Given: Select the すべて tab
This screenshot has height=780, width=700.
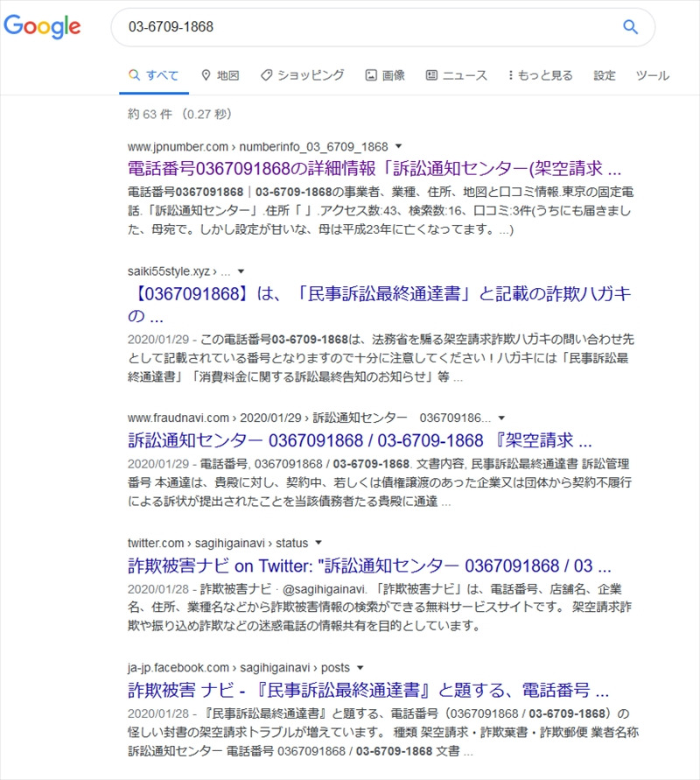Looking at the screenshot, I should (x=154, y=75).
